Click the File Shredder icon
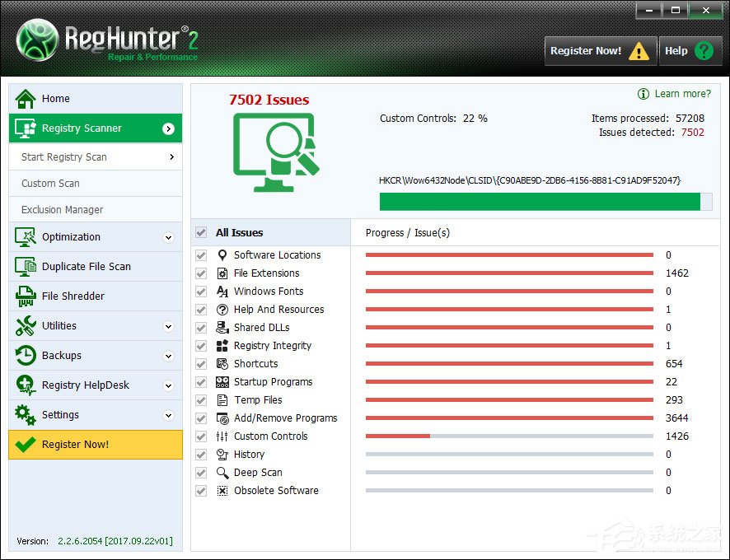This screenshot has height=560, width=730. coord(26,296)
